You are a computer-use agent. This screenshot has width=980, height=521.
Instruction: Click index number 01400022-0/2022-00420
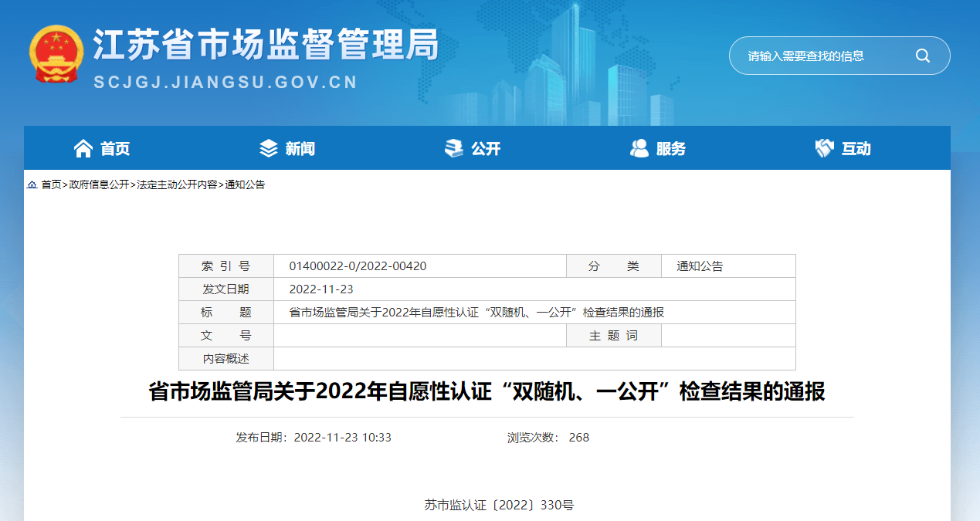click(x=358, y=266)
